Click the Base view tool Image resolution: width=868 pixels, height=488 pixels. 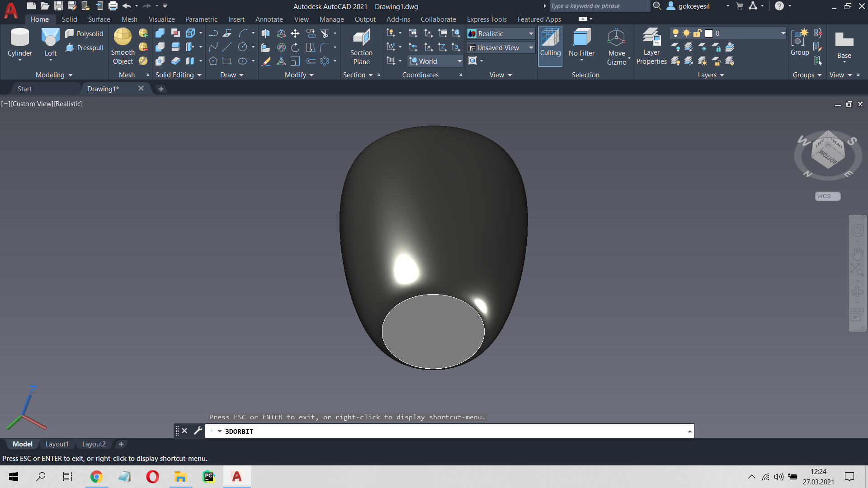click(844, 45)
